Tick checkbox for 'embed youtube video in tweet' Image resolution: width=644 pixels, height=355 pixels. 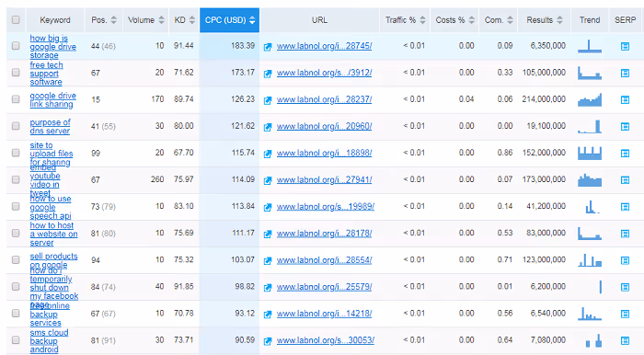coord(16,179)
